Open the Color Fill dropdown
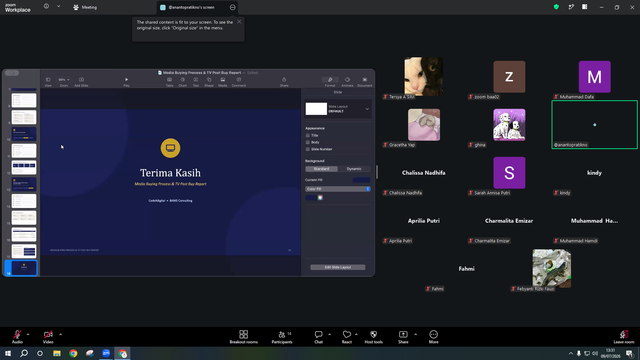This screenshot has height=360, width=640. coord(338,189)
